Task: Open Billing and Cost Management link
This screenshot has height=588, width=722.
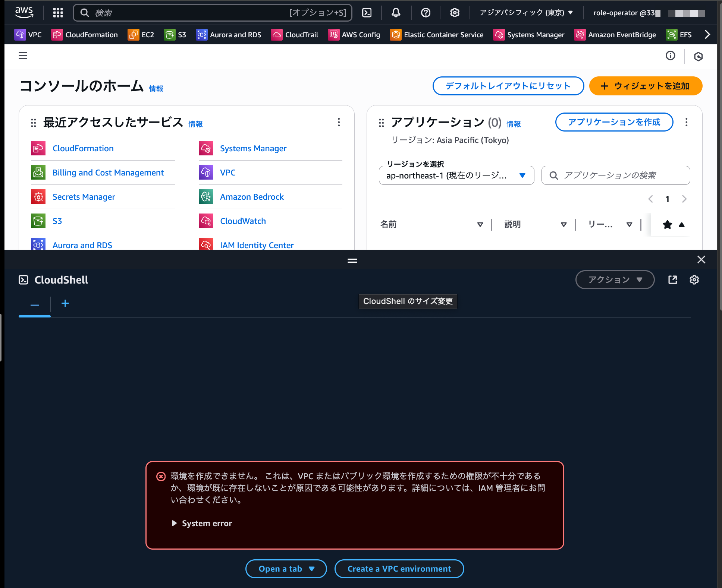Action: pyautogui.click(x=108, y=173)
